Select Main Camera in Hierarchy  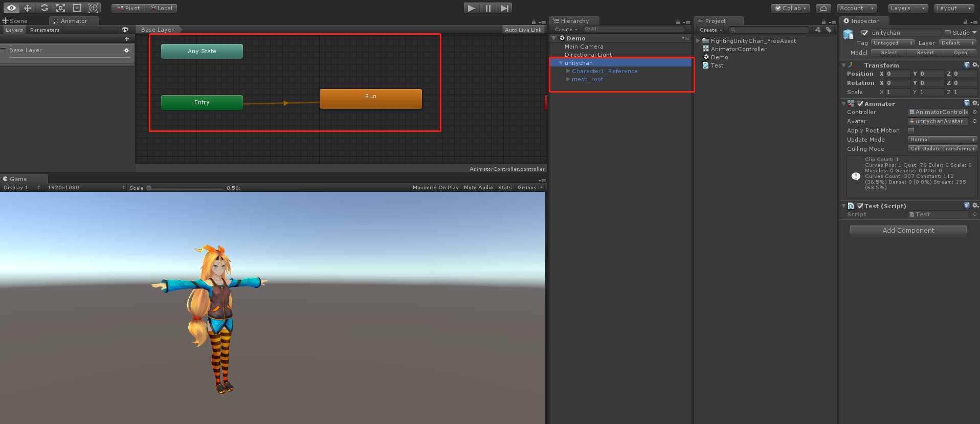coord(584,47)
